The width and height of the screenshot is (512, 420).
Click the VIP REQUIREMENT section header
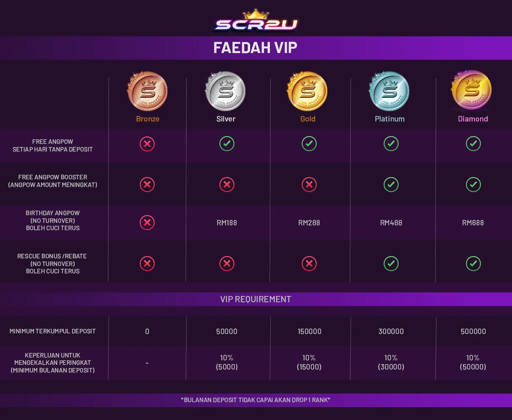[256, 299]
